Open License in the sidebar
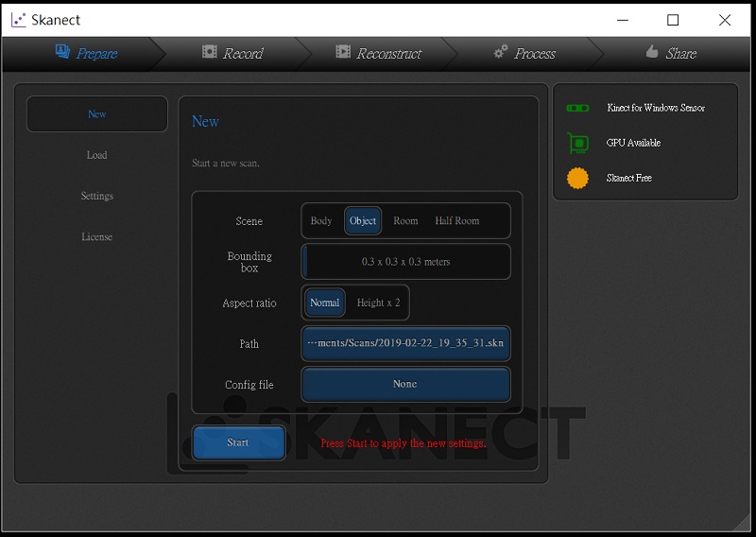This screenshot has height=537, width=756. (x=97, y=237)
